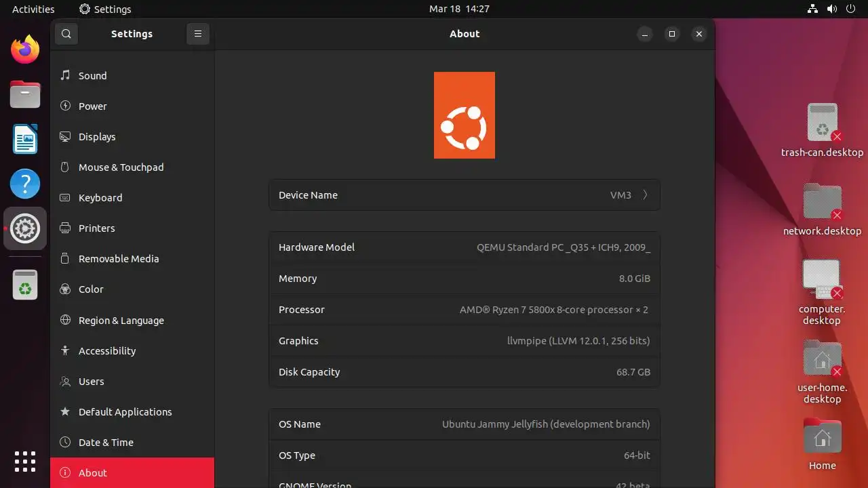Click the Device Name row
Screen dimensions: 868x488
click(x=465, y=195)
